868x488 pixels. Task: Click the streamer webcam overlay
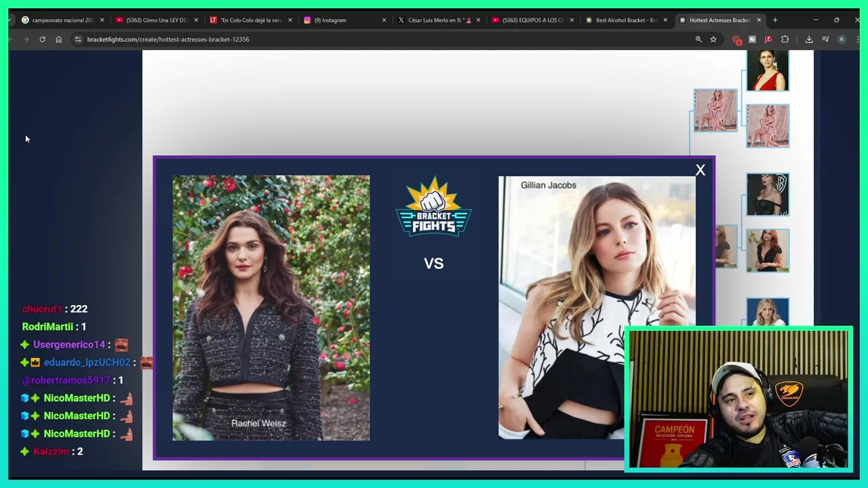point(738,399)
